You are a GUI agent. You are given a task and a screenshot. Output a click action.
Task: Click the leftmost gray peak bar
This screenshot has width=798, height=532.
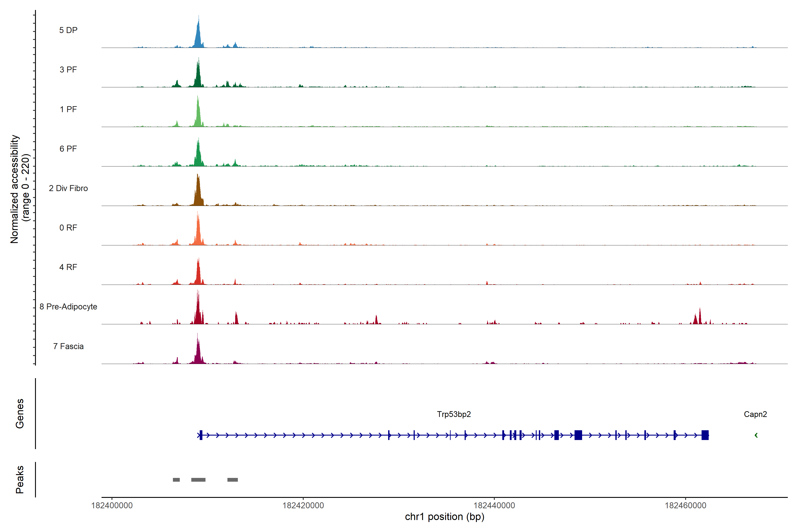point(176,480)
